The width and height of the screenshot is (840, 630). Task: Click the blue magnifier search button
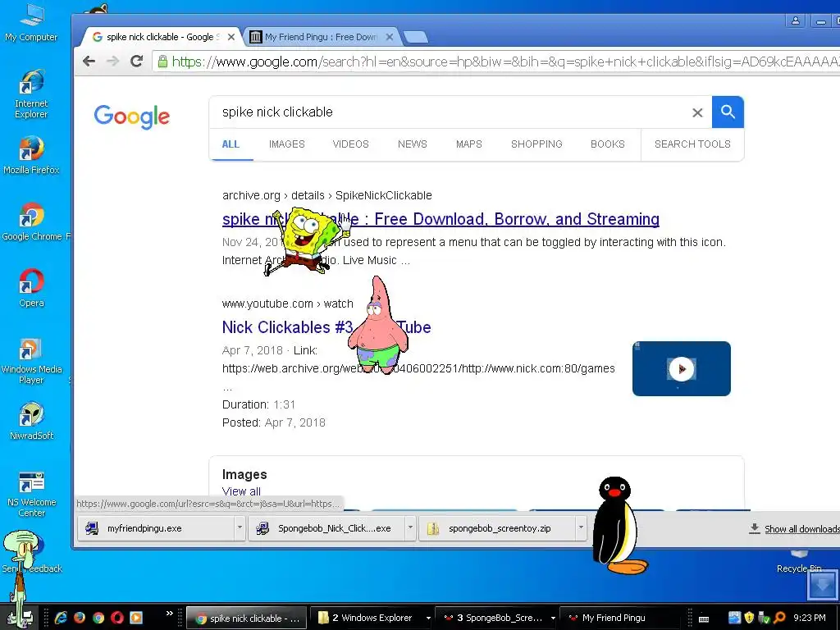(728, 112)
